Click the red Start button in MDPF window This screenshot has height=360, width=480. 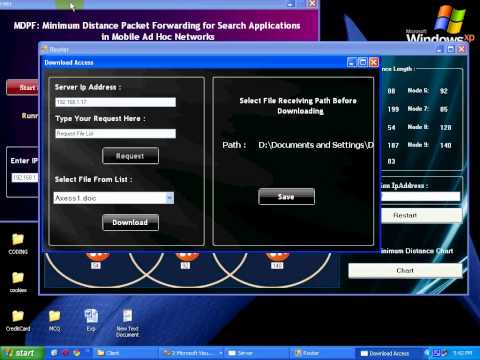[x=23, y=88]
